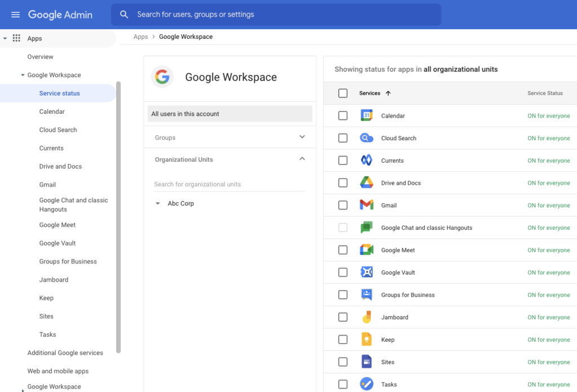Open Additional Google services
The height and width of the screenshot is (392, 577).
tap(65, 353)
